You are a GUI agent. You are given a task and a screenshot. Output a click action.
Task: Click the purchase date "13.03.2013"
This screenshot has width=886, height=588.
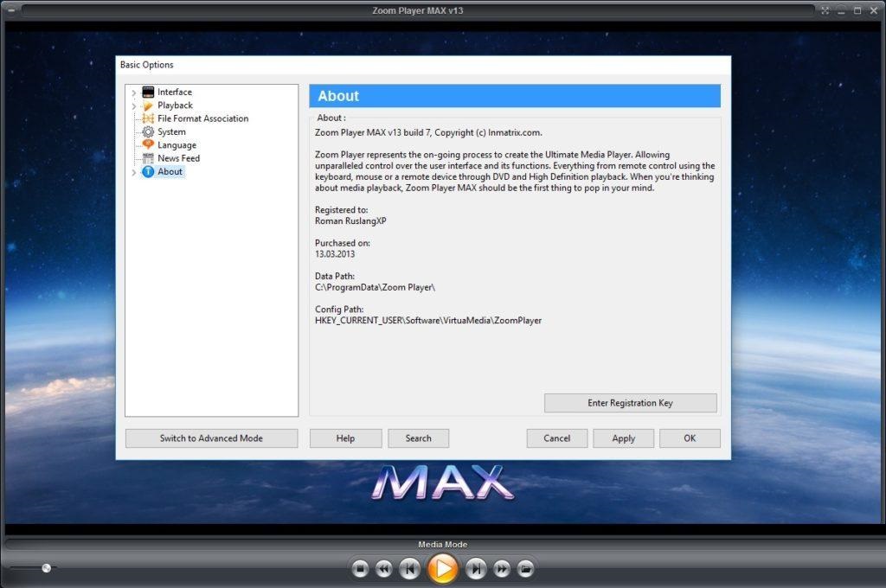pyautogui.click(x=335, y=254)
